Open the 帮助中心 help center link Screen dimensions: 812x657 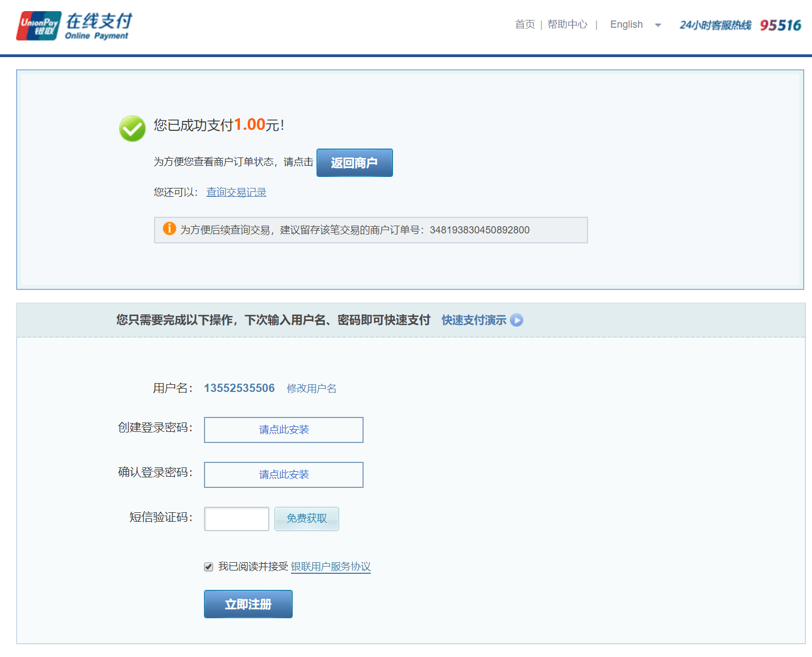coord(567,24)
